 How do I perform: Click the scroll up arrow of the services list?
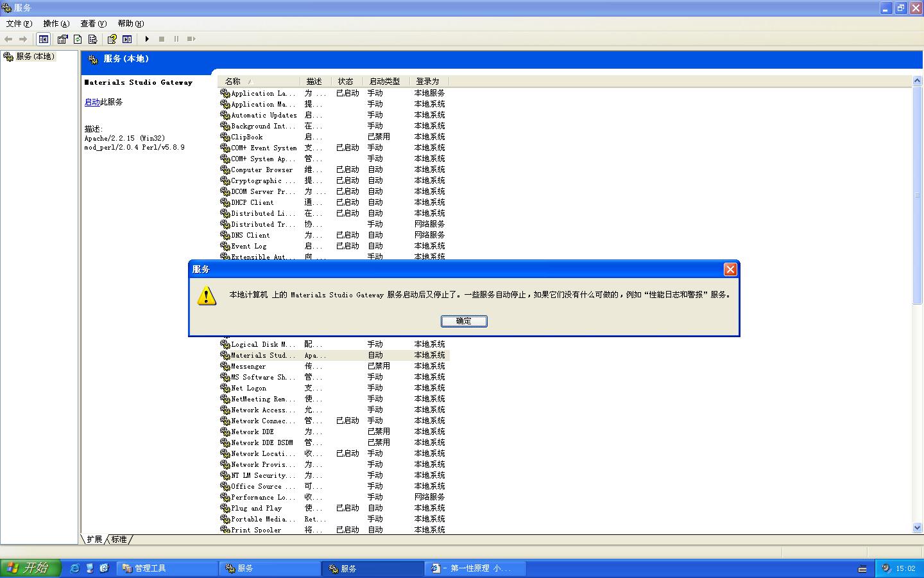[x=917, y=81]
